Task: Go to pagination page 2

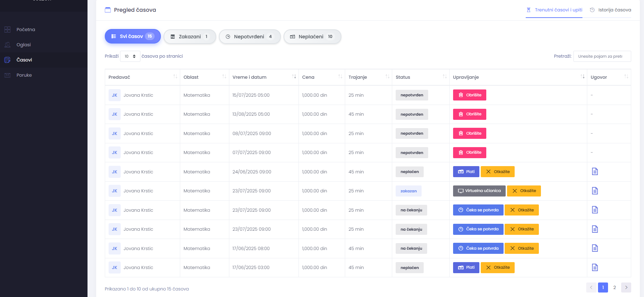Action: [x=615, y=287]
